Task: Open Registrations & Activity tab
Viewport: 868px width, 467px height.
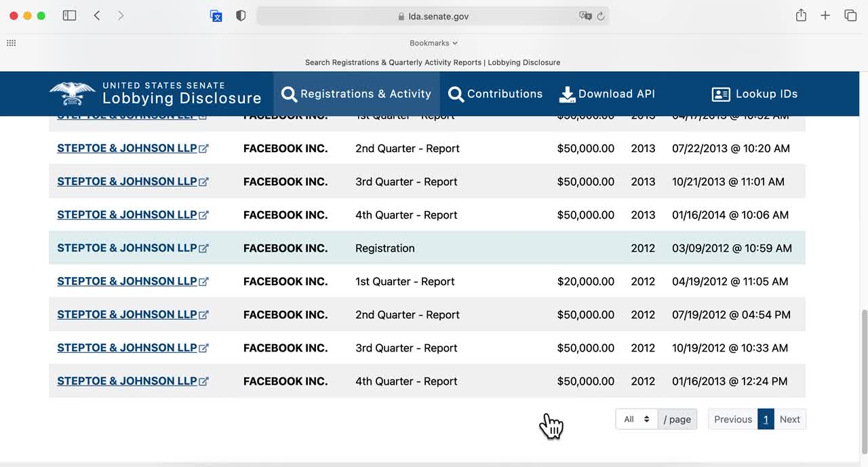Action: (x=357, y=94)
